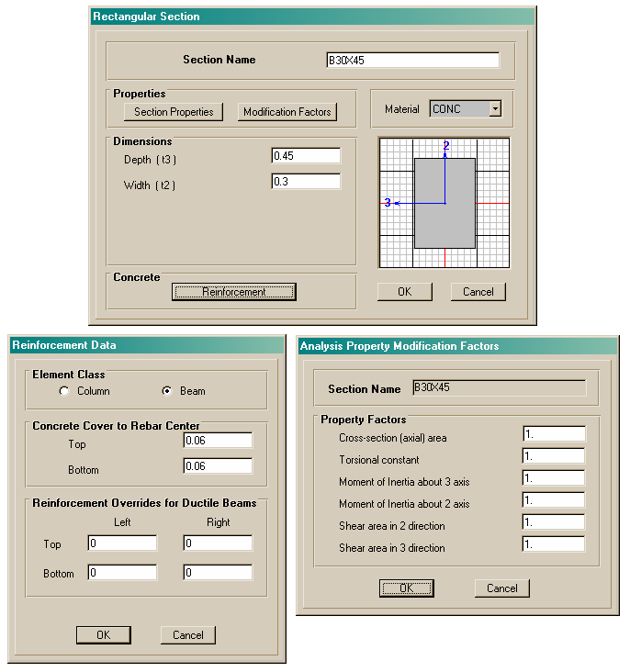Edit Shear area in 2 direction field
Viewport: 630px width, 672px height.
(x=554, y=522)
